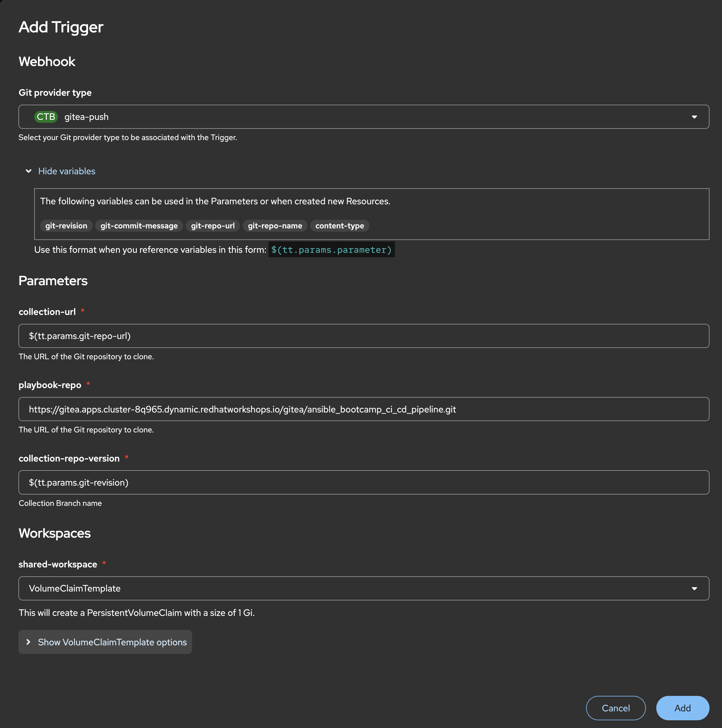Click the shared-workspace dropdown caret
Image resolution: width=722 pixels, height=728 pixels.
tap(694, 589)
